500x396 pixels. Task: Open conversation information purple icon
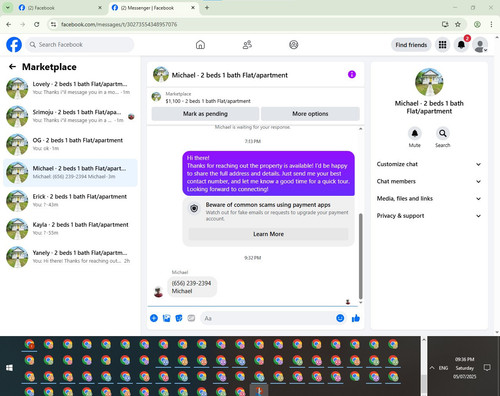pyautogui.click(x=352, y=74)
